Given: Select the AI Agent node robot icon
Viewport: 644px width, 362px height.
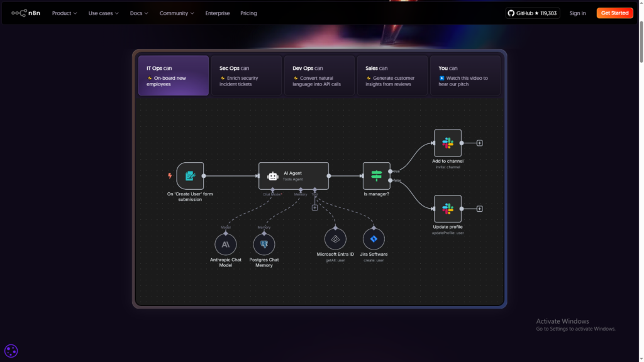Looking at the screenshot, I should pyautogui.click(x=273, y=175).
